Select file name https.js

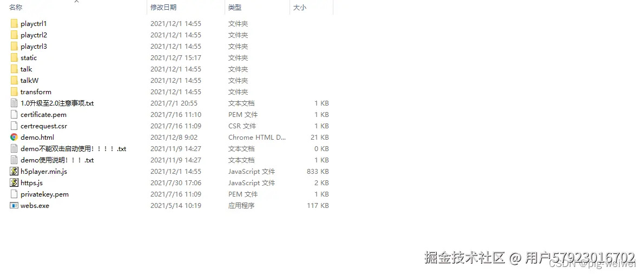pyautogui.click(x=31, y=183)
